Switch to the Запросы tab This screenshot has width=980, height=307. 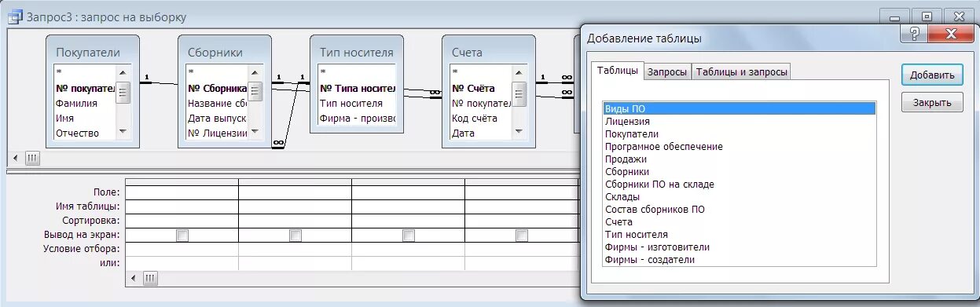pos(667,71)
